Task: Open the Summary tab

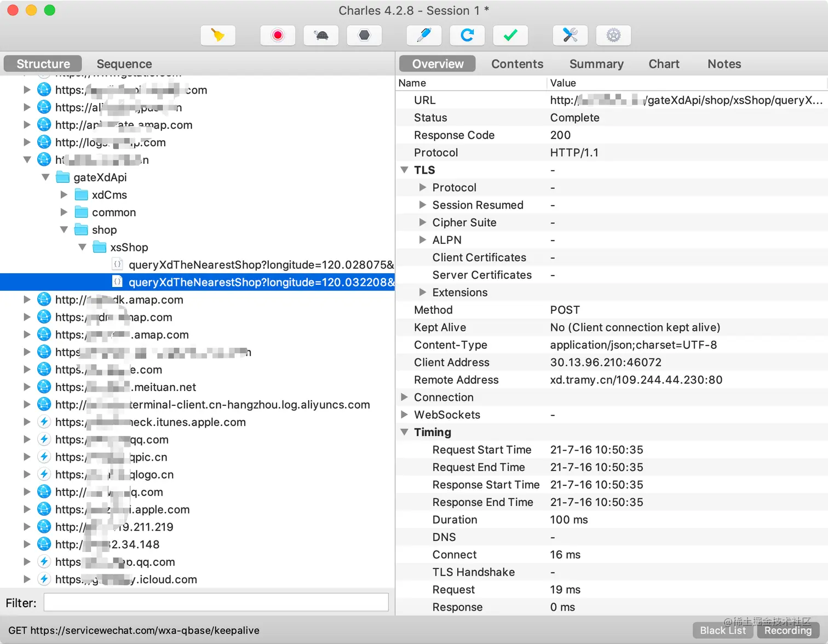Action: 596,64
